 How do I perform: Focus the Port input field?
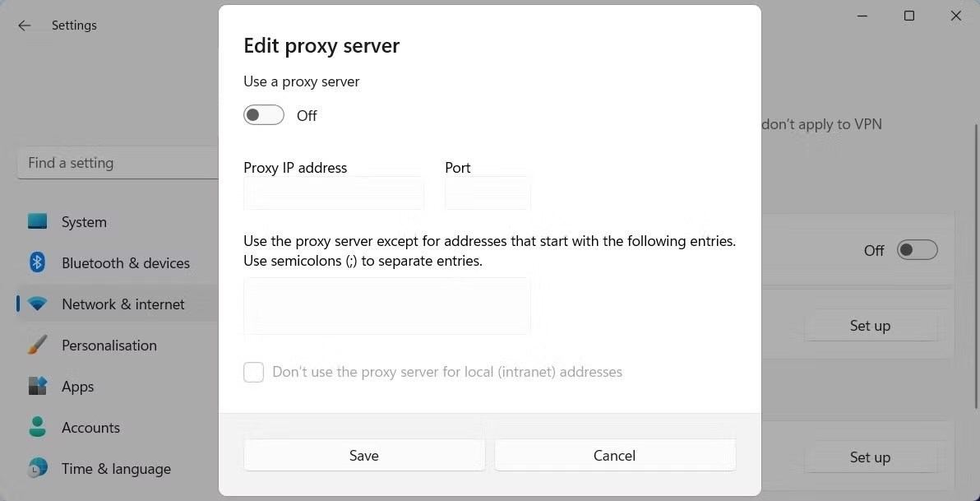tap(488, 194)
